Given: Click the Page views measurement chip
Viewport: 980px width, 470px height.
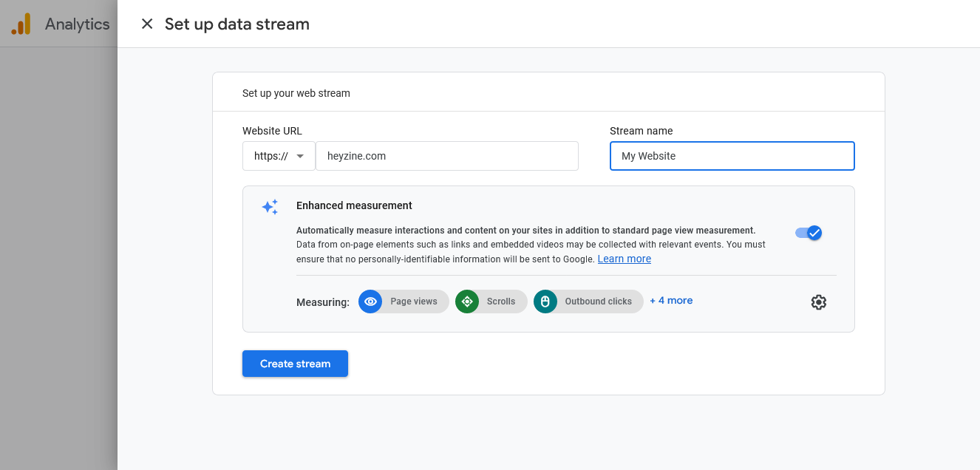Looking at the screenshot, I should click(x=404, y=301).
